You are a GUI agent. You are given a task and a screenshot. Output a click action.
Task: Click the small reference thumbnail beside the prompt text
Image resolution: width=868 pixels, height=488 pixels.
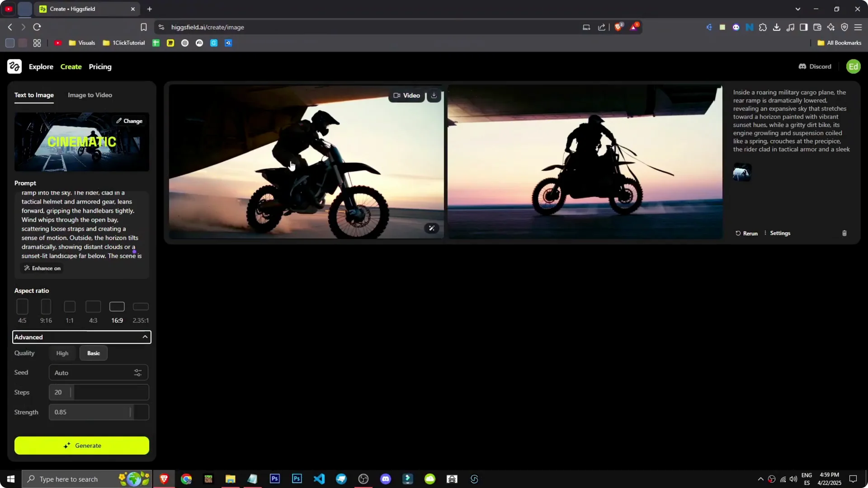coord(741,172)
